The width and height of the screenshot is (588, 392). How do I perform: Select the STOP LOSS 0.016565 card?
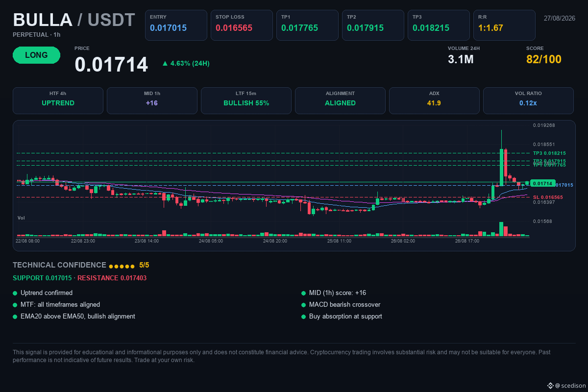pyautogui.click(x=242, y=25)
